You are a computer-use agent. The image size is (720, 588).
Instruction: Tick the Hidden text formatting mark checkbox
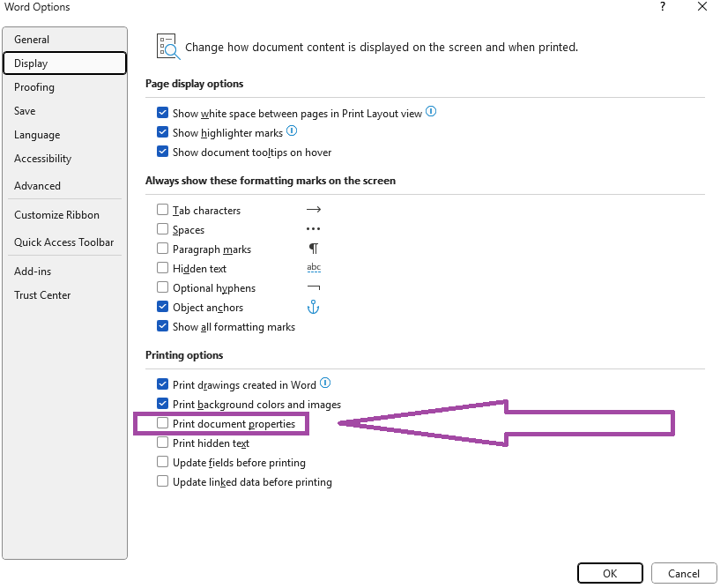coord(162,268)
